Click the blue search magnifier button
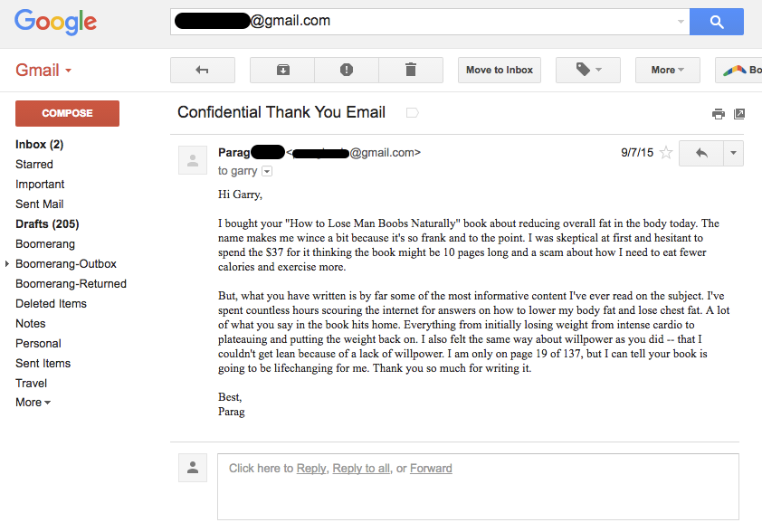This screenshot has height=532, width=762. (717, 22)
